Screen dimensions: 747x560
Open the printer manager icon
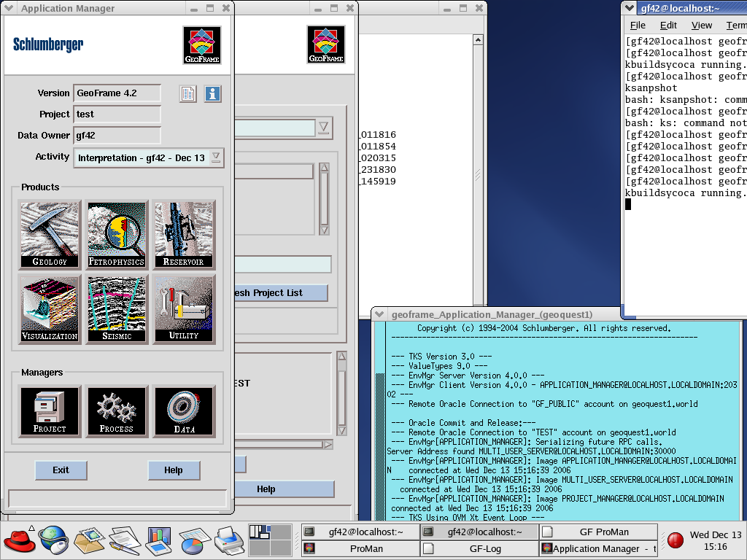click(229, 540)
